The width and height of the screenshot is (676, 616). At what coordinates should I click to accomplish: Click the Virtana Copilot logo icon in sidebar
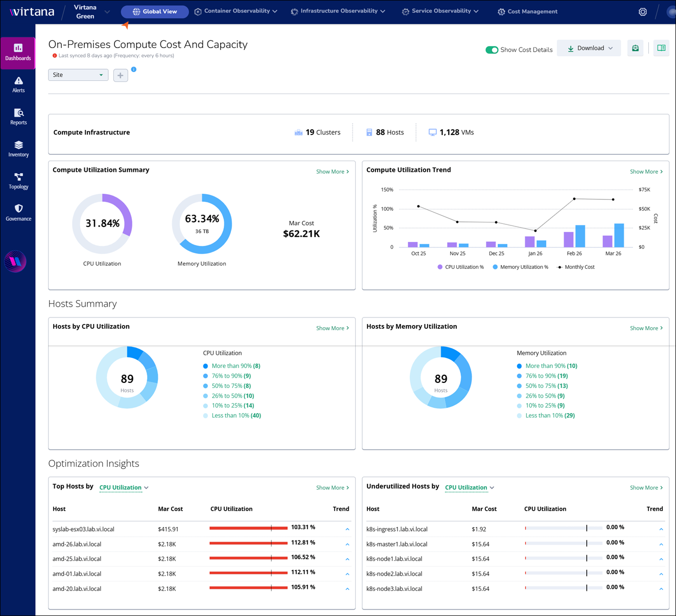coord(15,262)
